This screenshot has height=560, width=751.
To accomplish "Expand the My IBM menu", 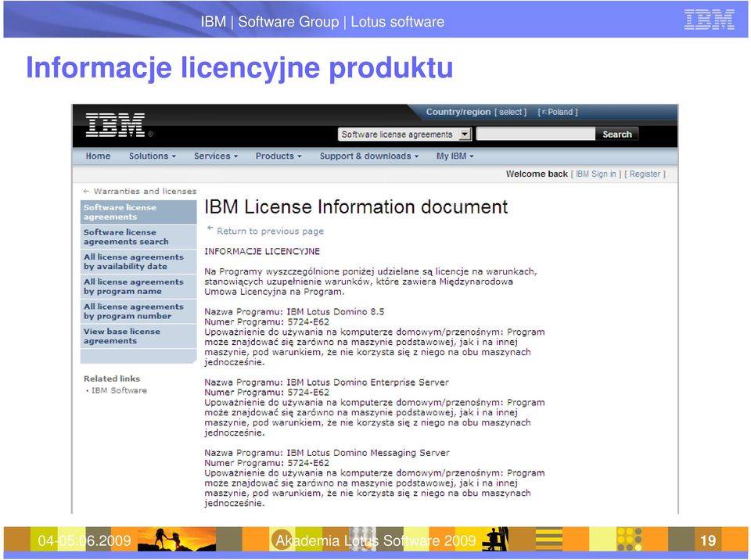I will coord(455,156).
